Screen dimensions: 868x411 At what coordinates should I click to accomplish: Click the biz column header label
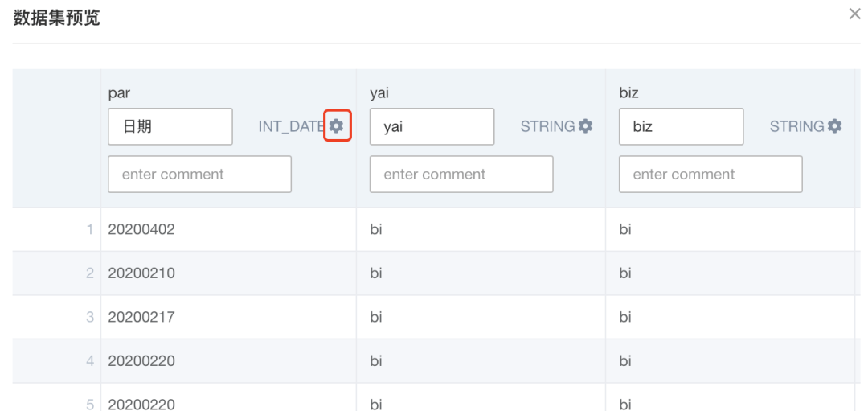coord(628,93)
